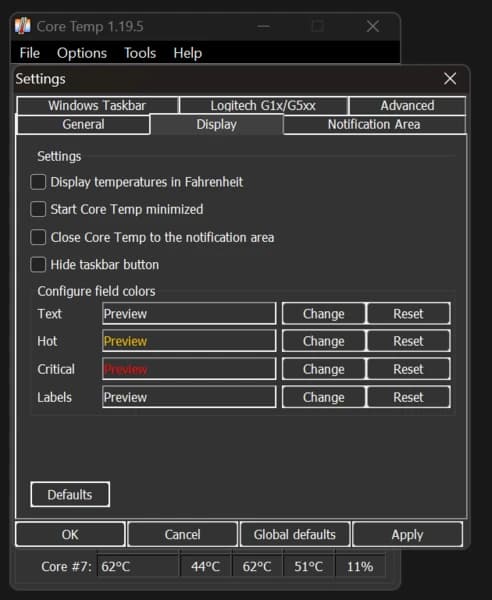
Task: Apply the settings changes
Action: click(x=407, y=534)
